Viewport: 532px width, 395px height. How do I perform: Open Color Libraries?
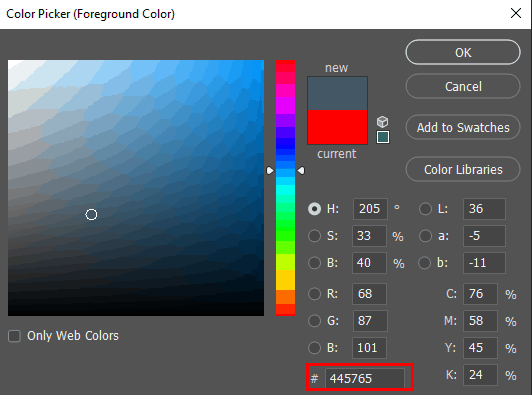pos(463,169)
